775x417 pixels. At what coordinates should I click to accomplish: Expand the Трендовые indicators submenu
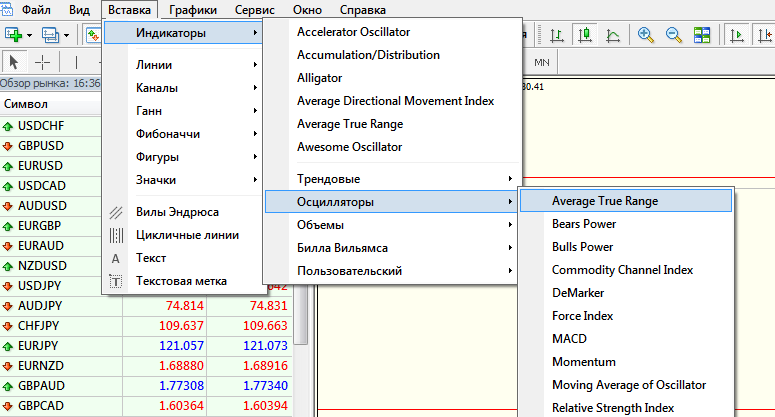pyautogui.click(x=392, y=179)
